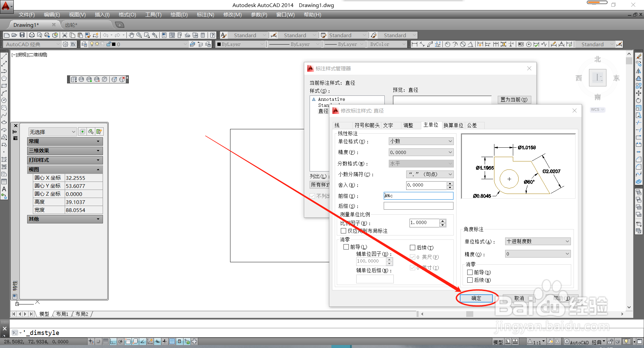Click 确定 button
The height and width of the screenshot is (348, 644).
(x=476, y=298)
